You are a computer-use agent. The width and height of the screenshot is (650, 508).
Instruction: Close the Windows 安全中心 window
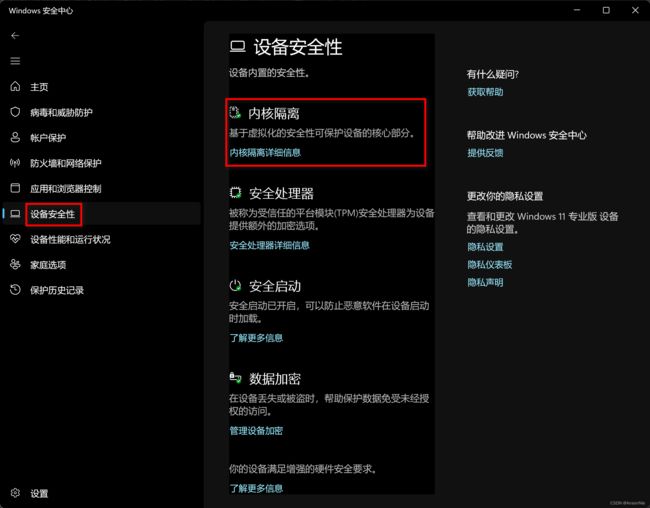coord(635,10)
